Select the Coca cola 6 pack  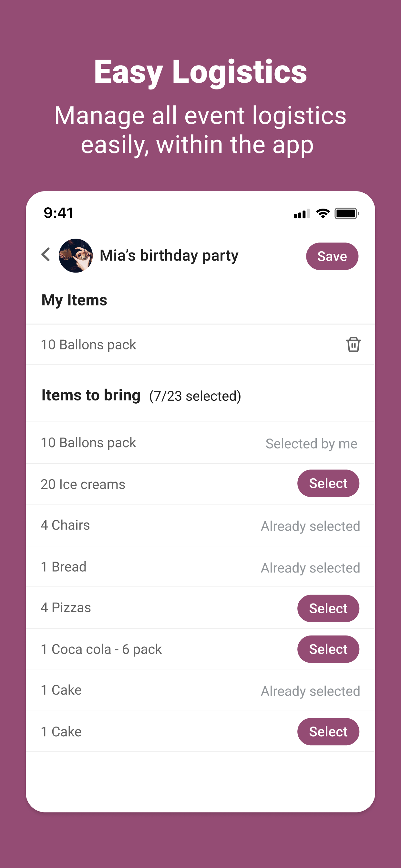(x=328, y=649)
